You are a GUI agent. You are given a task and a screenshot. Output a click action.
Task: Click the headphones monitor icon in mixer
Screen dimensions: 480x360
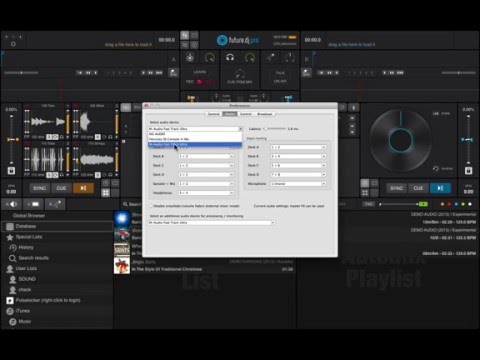pyautogui.click(x=230, y=58)
